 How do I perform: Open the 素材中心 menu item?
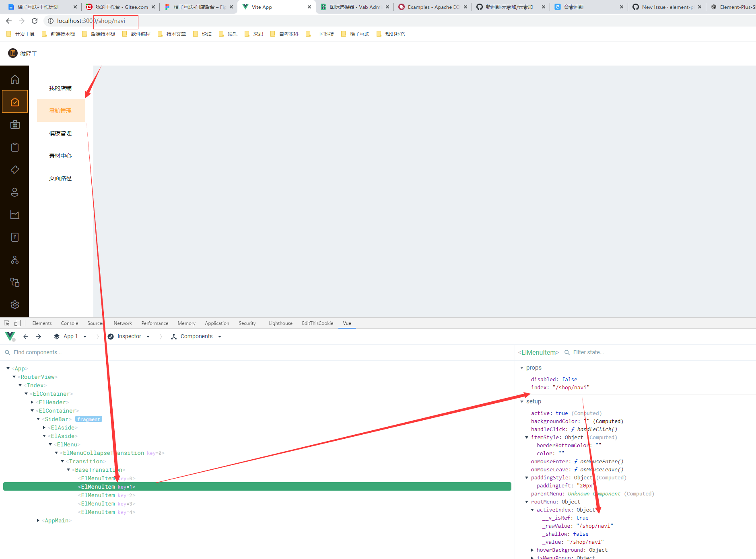click(61, 156)
